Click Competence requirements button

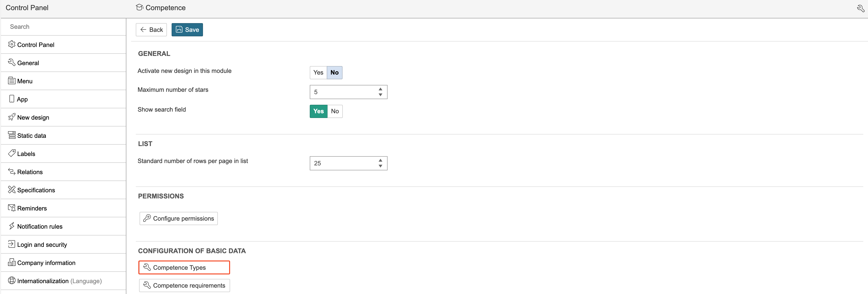coord(184,285)
